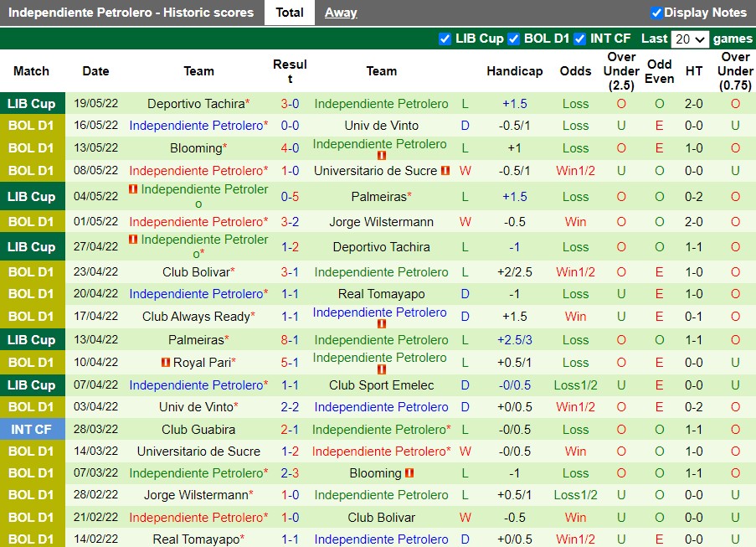Click the red card icon in 27/04/22 Tachira row
This screenshot has height=547, width=756.
pos(133,240)
